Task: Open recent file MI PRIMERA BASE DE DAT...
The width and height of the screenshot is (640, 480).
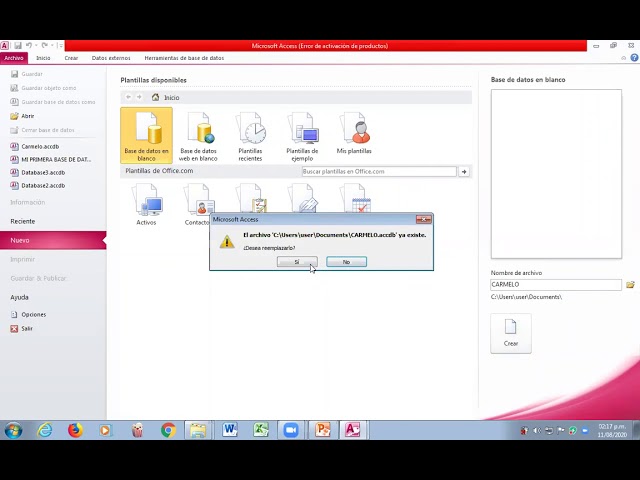Action: 51,159
